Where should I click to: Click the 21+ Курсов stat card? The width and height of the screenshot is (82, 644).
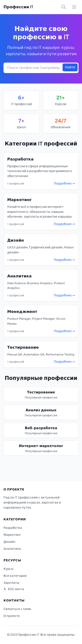60,100
